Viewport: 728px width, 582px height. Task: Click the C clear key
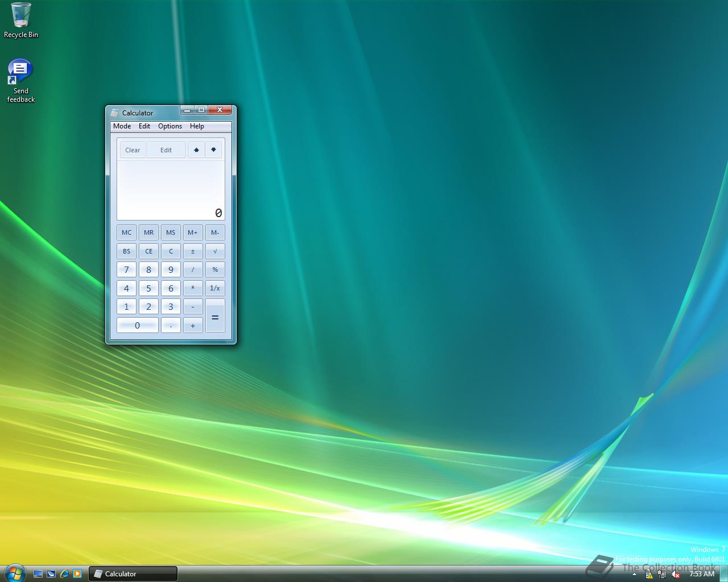[x=171, y=251]
